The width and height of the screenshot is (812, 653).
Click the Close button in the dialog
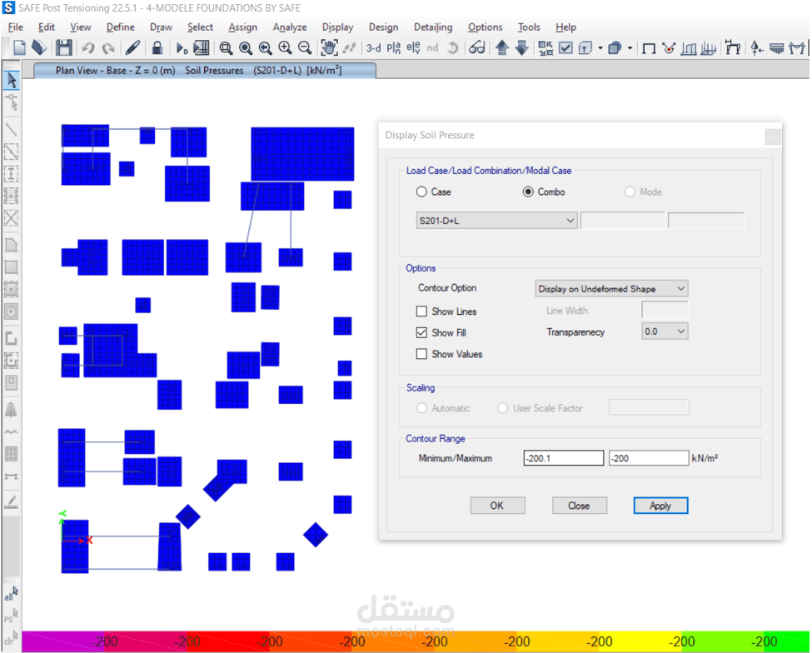pos(579,506)
